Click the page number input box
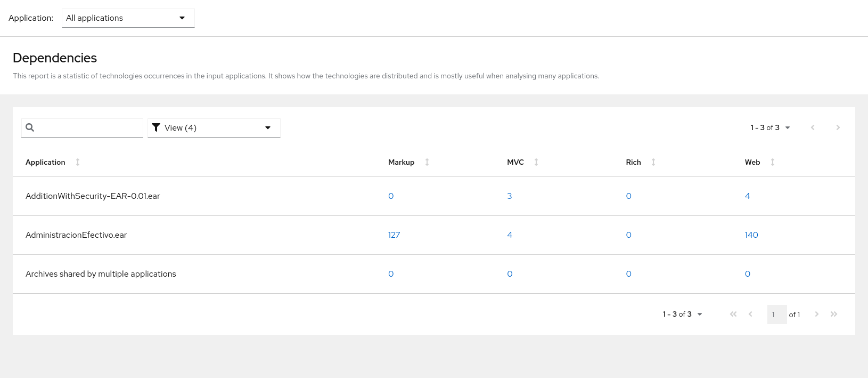 (x=776, y=315)
